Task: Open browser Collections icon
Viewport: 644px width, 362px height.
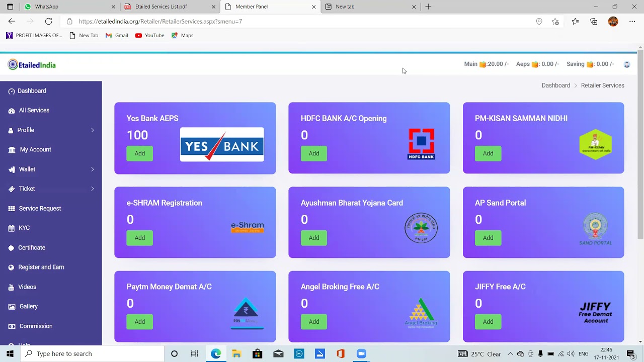Action: pyautogui.click(x=594, y=22)
